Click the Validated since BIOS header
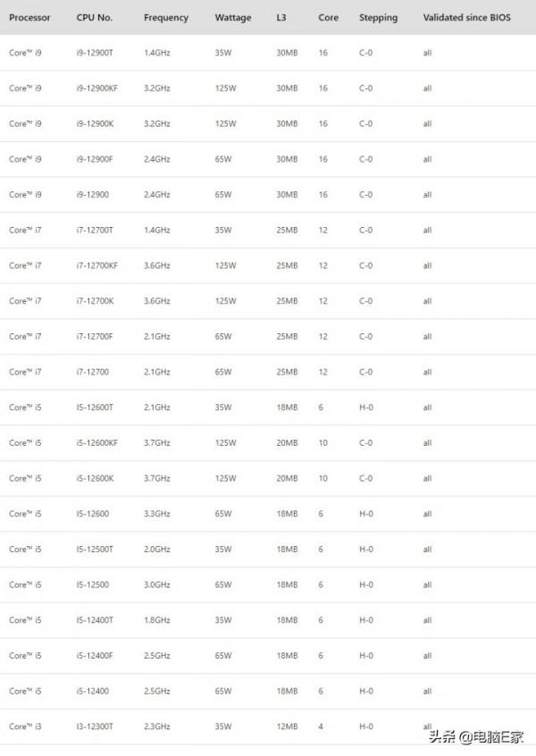 pyautogui.click(x=466, y=18)
